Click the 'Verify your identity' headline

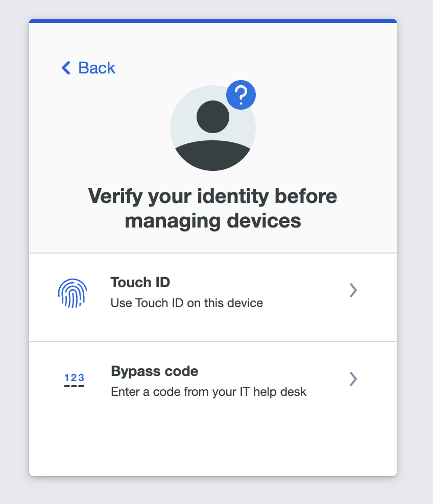coord(212,208)
